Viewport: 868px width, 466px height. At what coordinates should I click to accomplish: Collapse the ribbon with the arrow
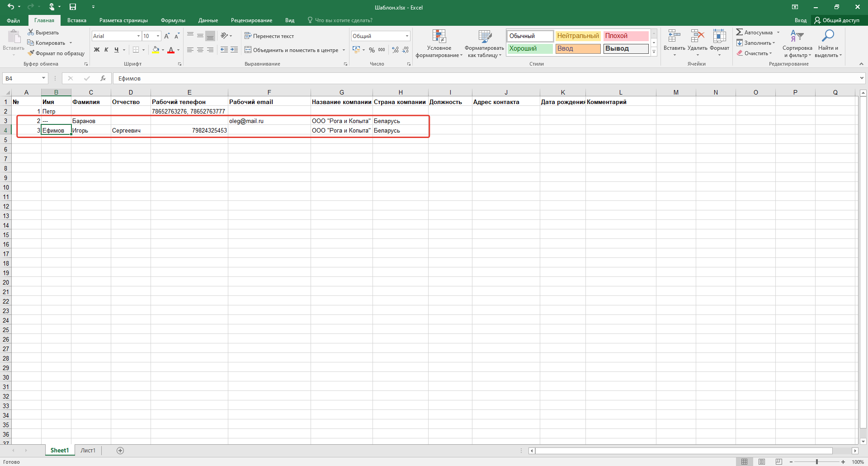(861, 64)
